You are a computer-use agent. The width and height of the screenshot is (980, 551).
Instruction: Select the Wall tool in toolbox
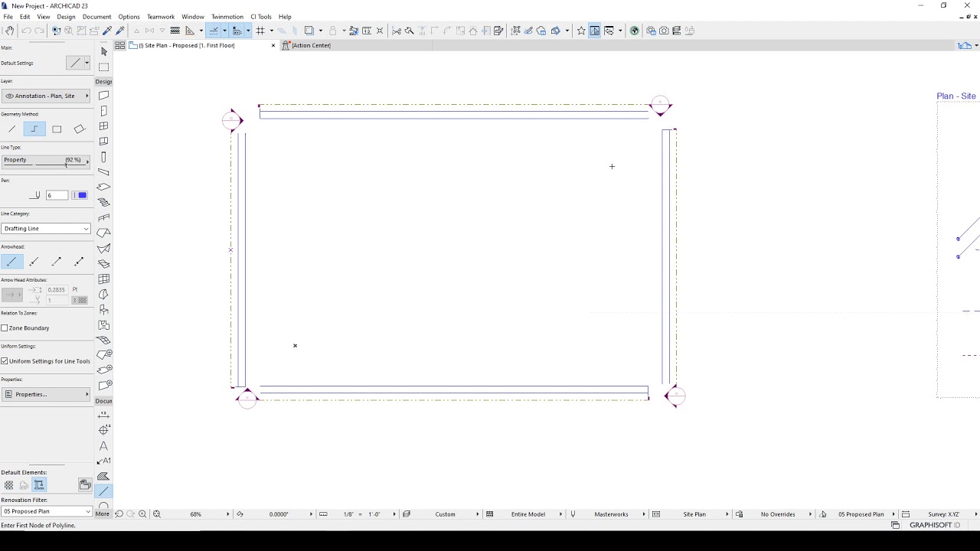pos(104,96)
